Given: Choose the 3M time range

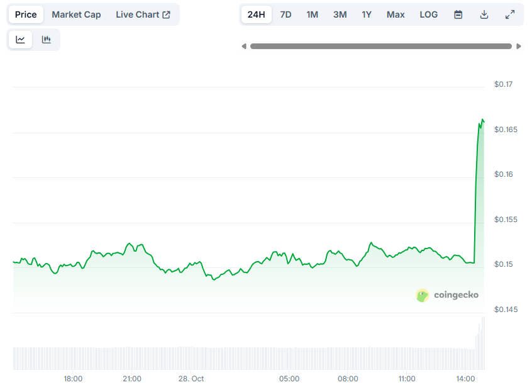Looking at the screenshot, I should pyautogui.click(x=340, y=14).
